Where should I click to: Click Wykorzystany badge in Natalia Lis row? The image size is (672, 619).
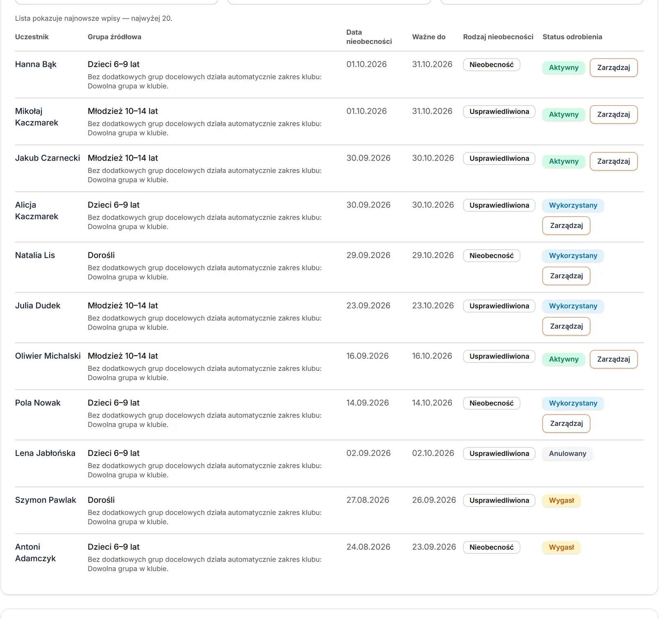pos(573,256)
